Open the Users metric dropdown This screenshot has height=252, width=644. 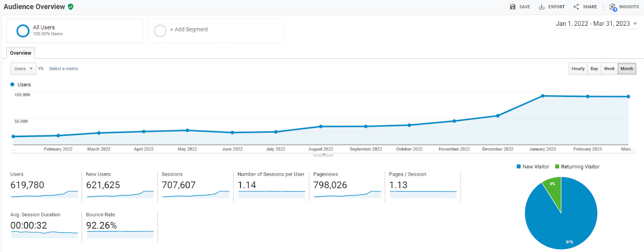tap(23, 69)
